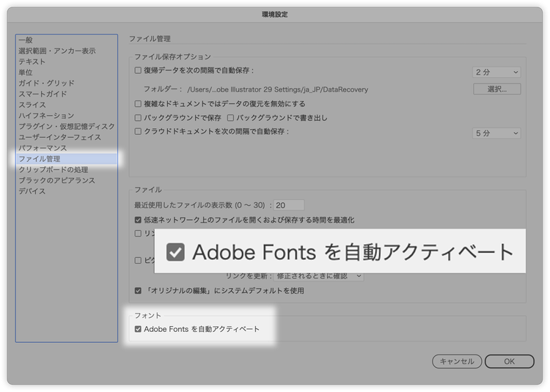Uncheck 低速ネットワーク上のファイル optimization checkbox
The image size is (550, 392).
pos(138,220)
